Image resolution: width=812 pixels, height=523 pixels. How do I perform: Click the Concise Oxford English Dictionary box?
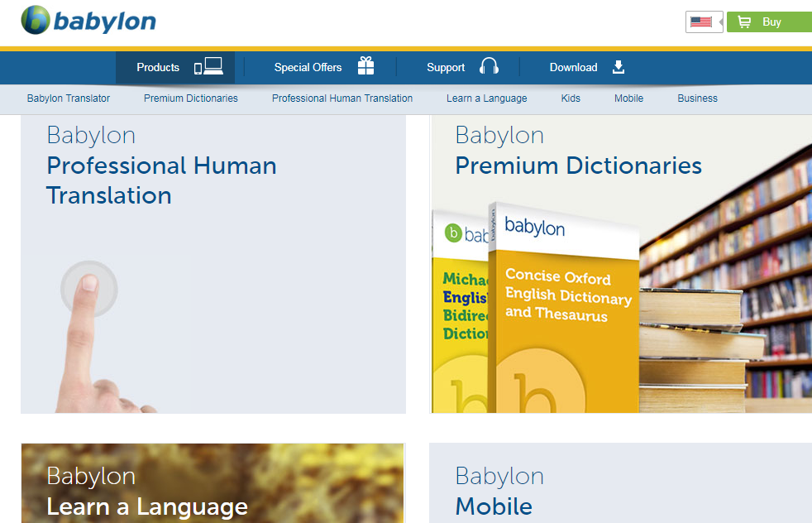click(563, 309)
